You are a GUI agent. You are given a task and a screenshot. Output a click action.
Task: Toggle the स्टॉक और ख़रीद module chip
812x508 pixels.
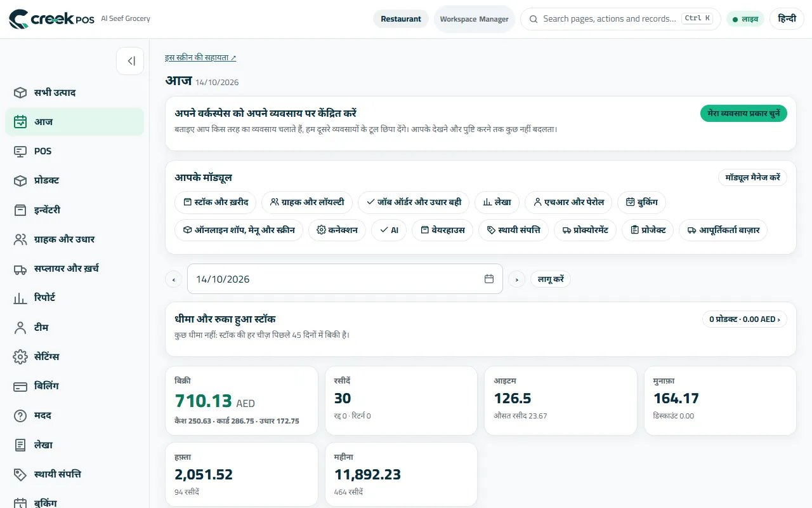pyautogui.click(x=216, y=202)
